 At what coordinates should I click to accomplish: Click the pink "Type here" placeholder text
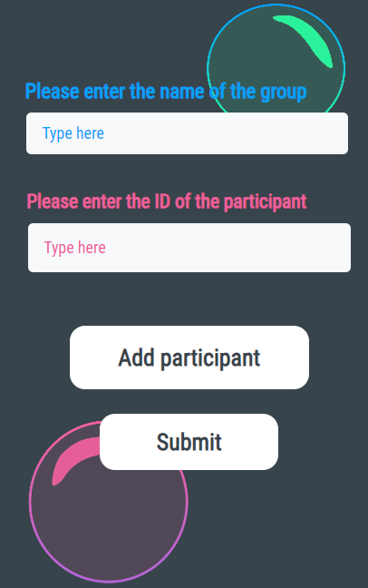click(x=75, y=248)
